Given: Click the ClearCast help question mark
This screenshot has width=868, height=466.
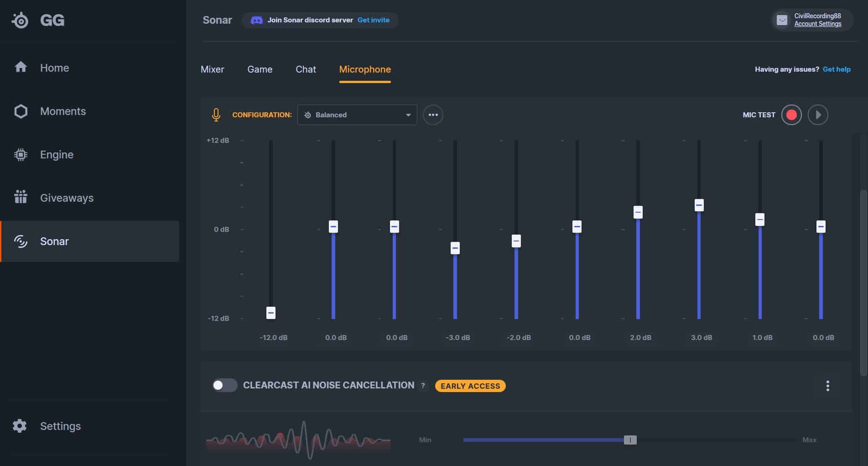Looking at the screenshot, I should [423, 386].
